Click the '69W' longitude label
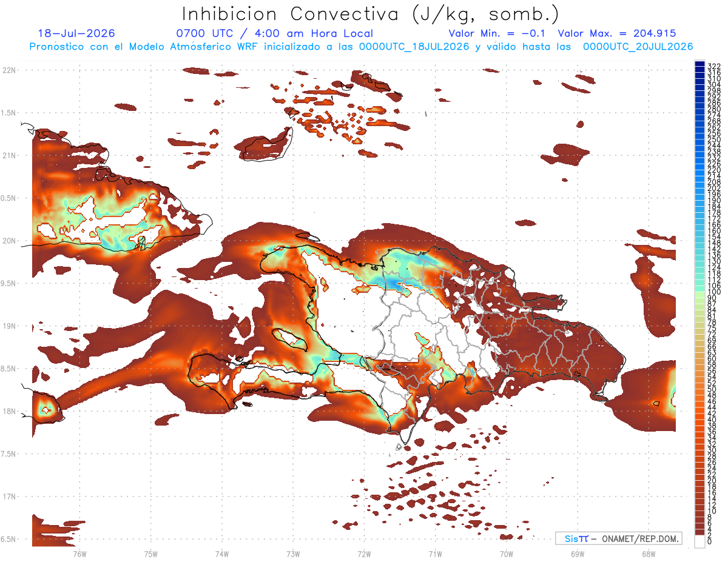Viewport: 728px width, 562px height. tap(578, 554)
